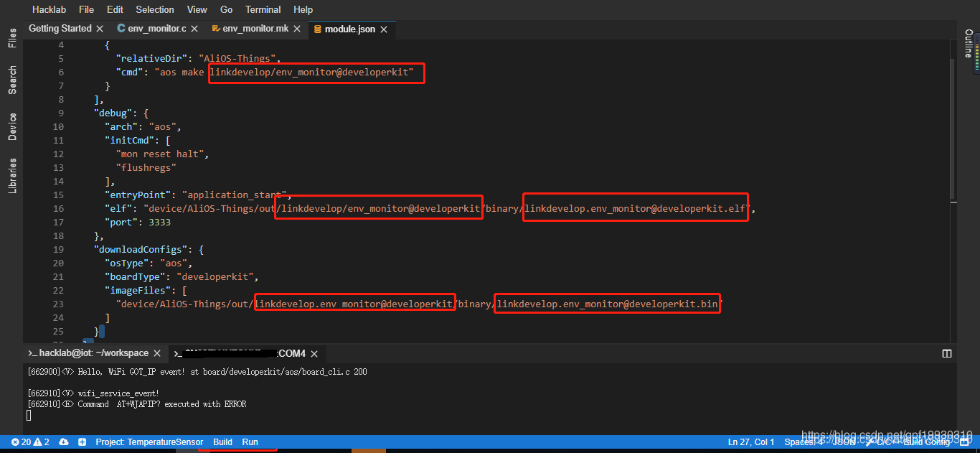
Task: Click the terminal line wifi_service_event!
Action: 93,393
